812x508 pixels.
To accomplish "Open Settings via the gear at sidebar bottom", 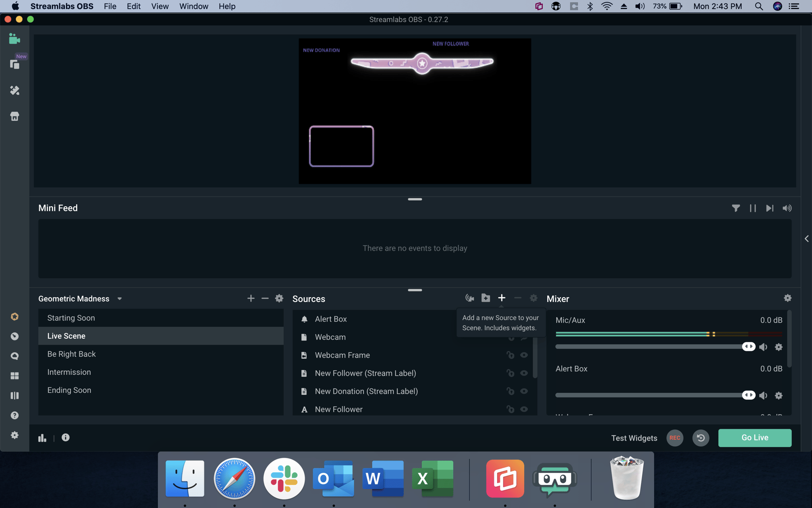I will coord(14,435).
